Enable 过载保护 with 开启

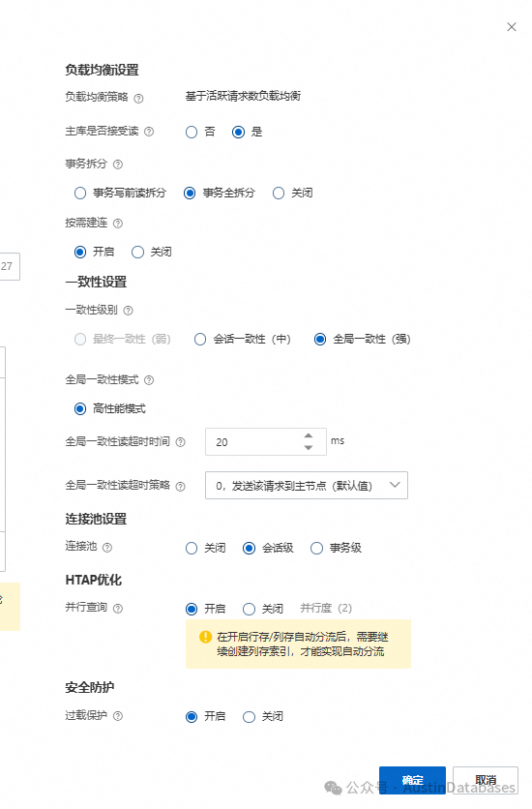(x=192, y=717)
